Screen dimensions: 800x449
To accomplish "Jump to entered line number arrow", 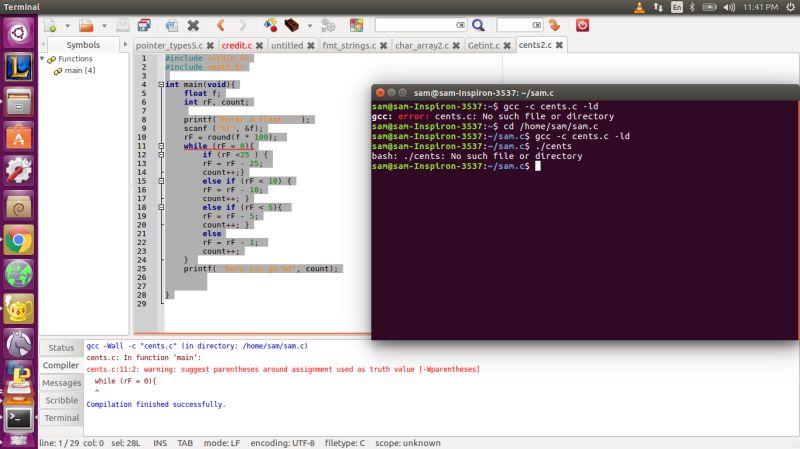I will click(x=555, y=25).
